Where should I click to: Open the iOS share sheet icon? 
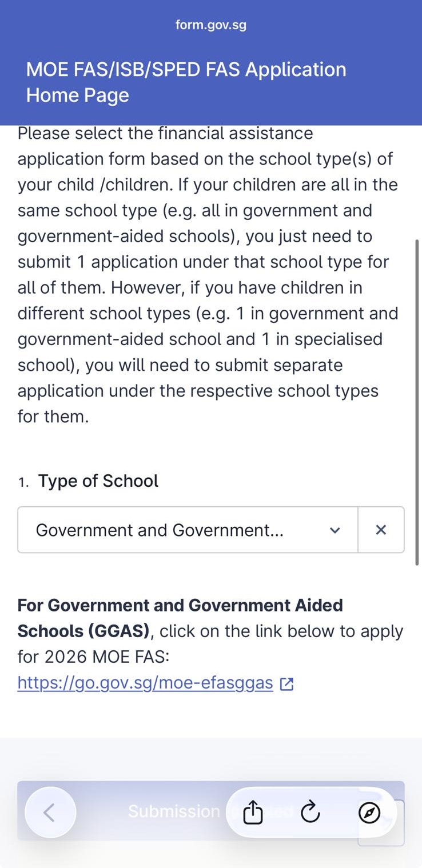click(x=252, y=812)
